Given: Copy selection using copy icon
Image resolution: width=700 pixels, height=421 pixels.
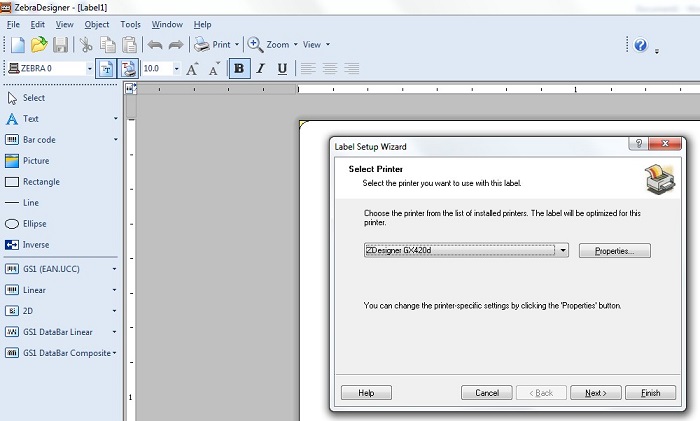Looking at the screenshot, I should [x=108, y=45].
